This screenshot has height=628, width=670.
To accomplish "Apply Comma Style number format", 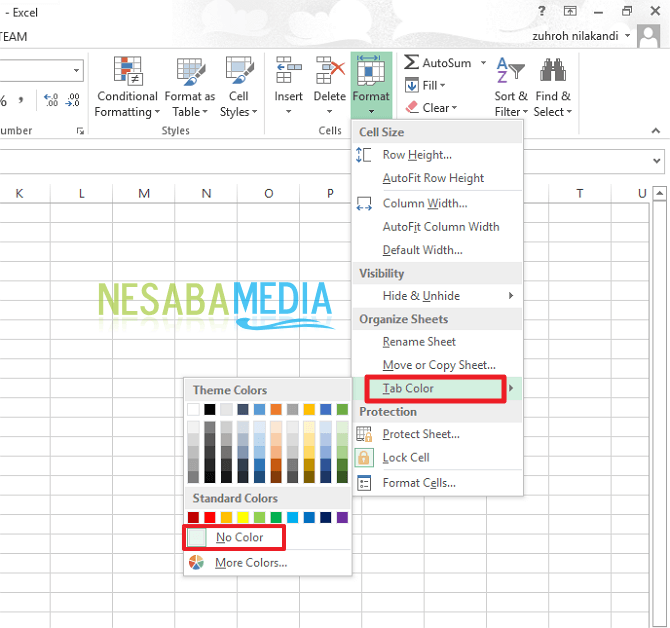I will pyautogui.click(x=21, y=100).
